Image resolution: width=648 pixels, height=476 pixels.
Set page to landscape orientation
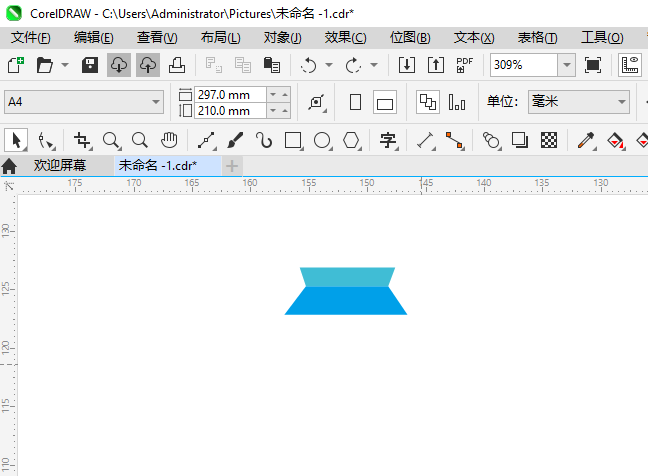385,102
